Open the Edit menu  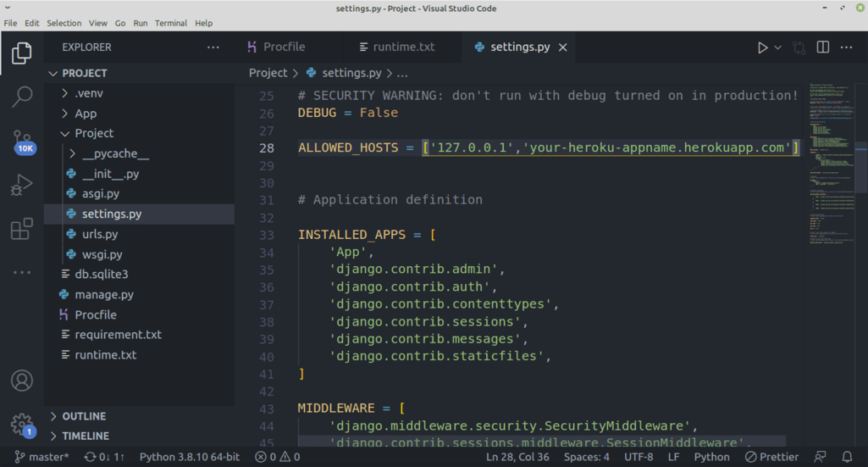tap(31, 23)
